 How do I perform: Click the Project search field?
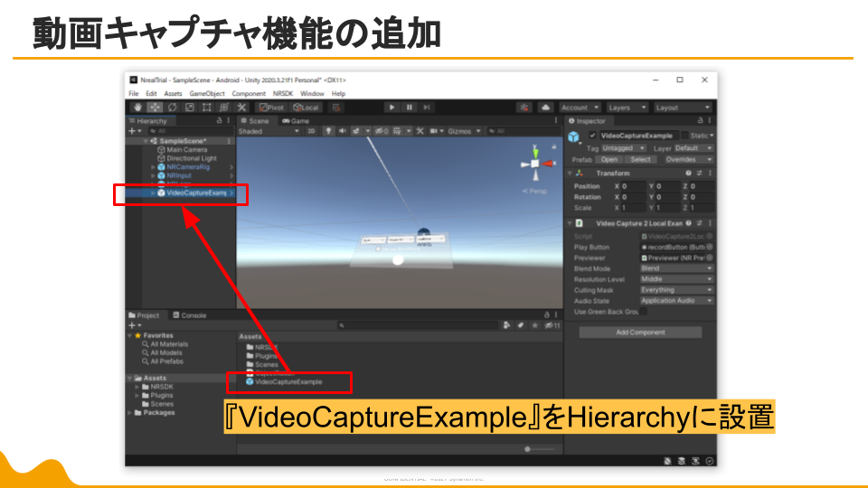tap(418, 325)
